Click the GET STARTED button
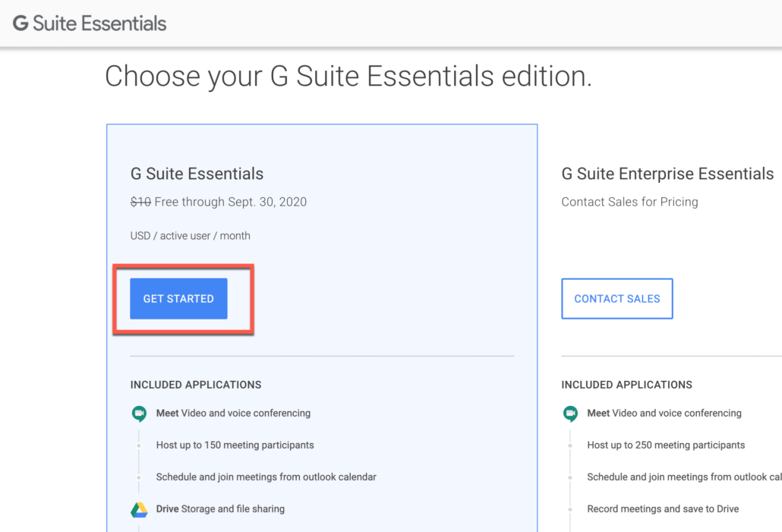Viewport: 782px width, 532px height. (x=178, y=299)
